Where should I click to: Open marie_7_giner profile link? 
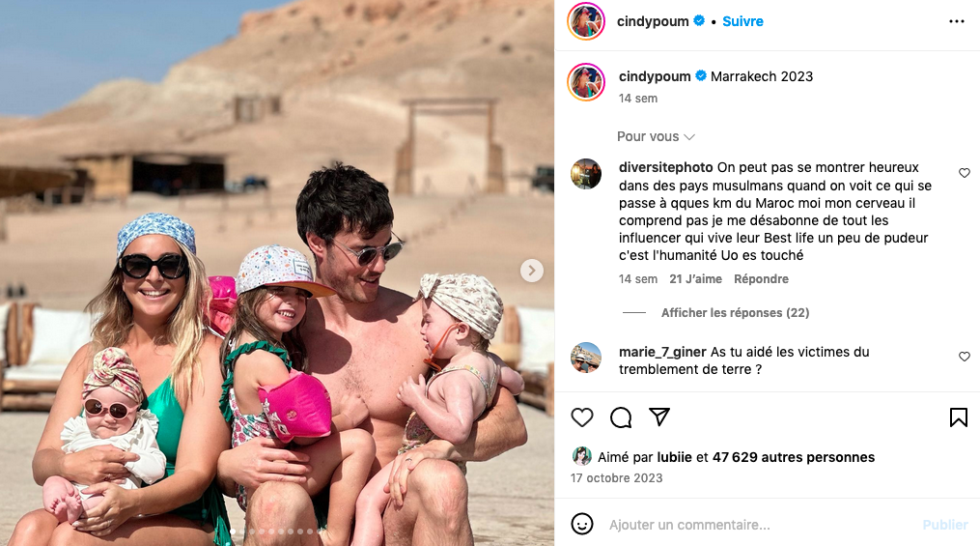point(662,352)
